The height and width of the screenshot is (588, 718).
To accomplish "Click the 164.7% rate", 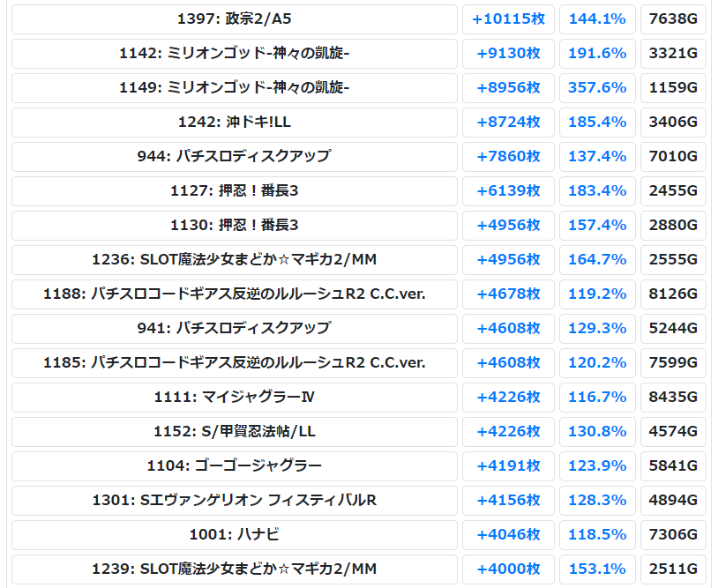I will click(x=597, y=260).
